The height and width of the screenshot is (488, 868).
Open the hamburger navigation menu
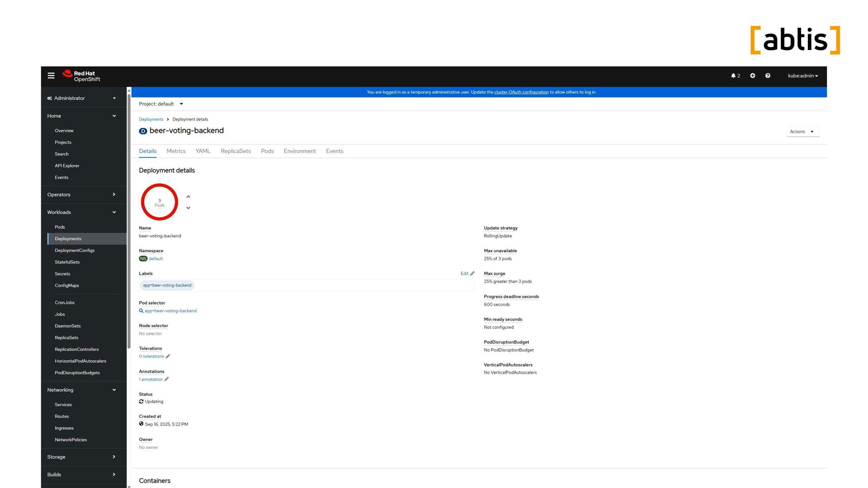click(51, 75)
